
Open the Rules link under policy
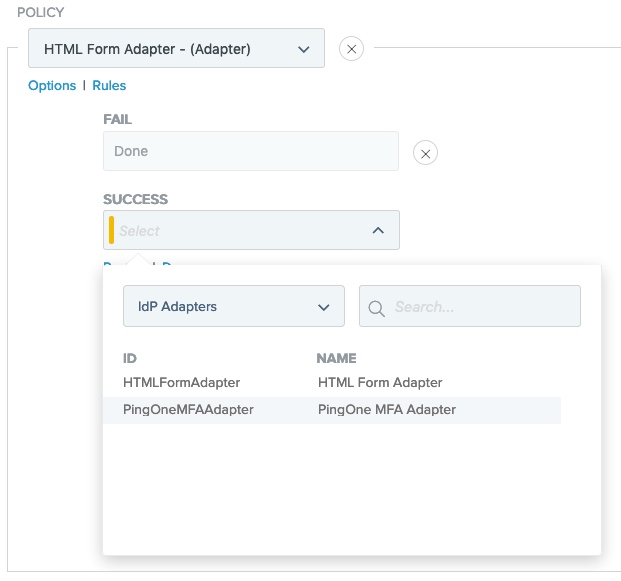pyautogui.click(x=109, y=86)
